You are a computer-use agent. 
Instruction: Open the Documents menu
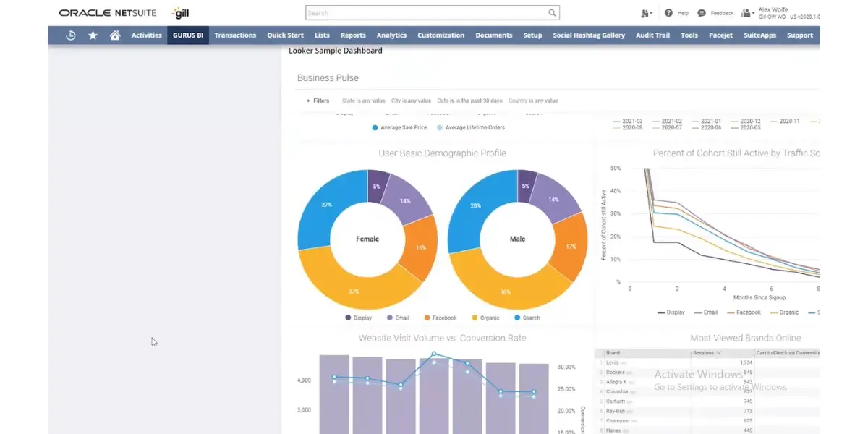point(493,35)
